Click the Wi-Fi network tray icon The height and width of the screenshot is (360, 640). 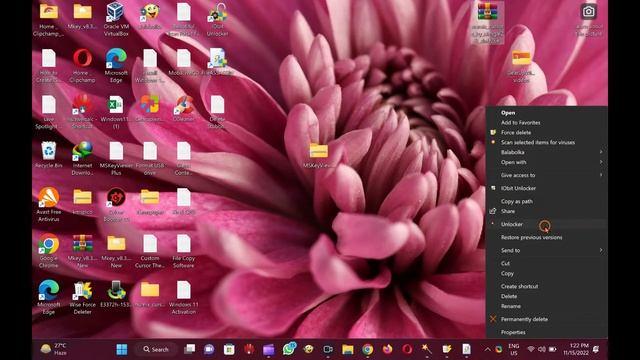531,349
